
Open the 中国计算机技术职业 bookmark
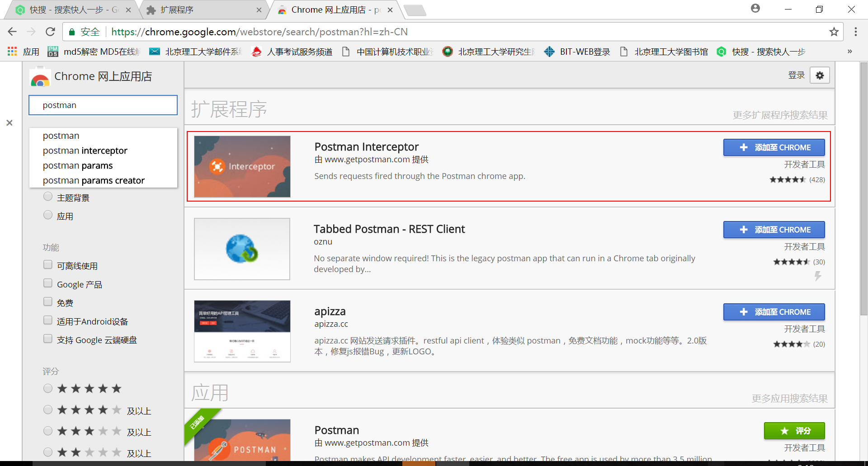click(x=387, y=52)
